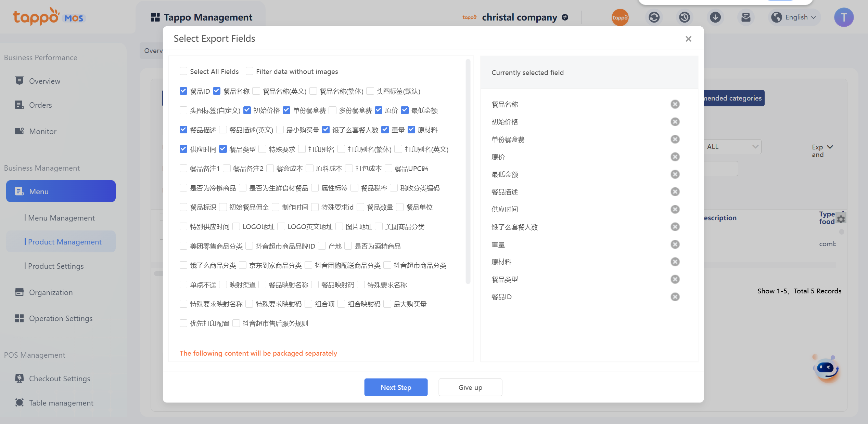Click the table settings gear icon
The width and height of the screenshot is (868, 424).
(841, 219)
